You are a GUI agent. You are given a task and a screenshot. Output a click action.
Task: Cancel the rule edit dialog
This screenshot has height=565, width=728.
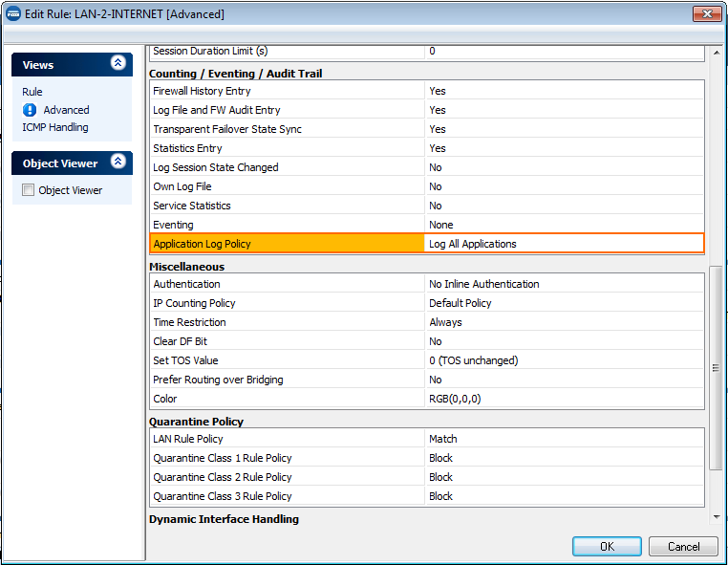point(682,547)
